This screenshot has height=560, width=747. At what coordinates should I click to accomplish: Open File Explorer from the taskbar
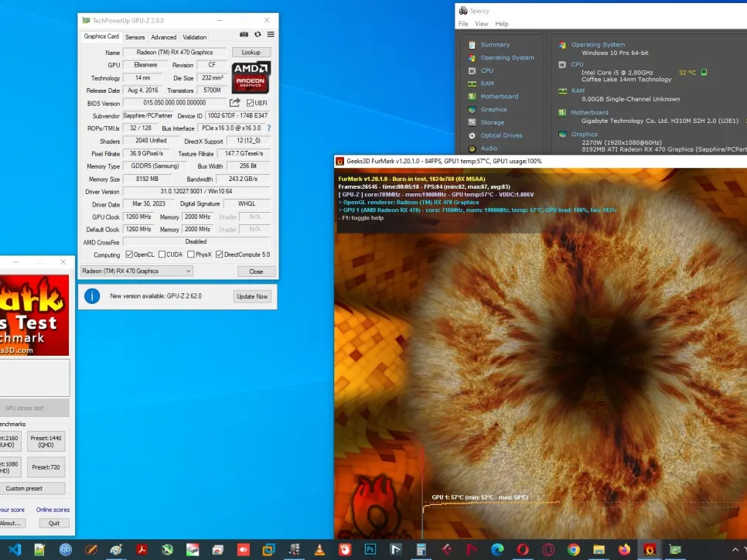tap(599, 549)
